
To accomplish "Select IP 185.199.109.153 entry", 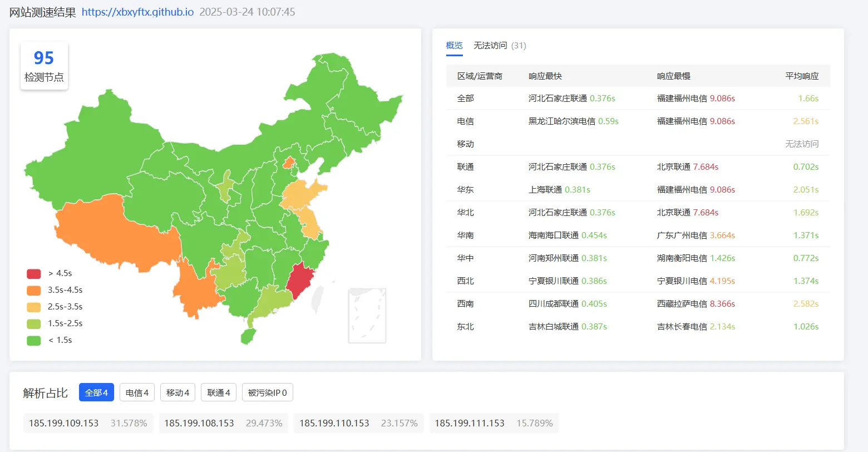I will (88, 423).
